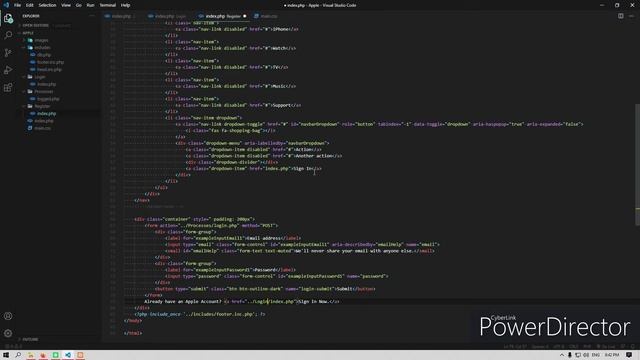This screenshot has width=640, height=360.
Task: Click ENG language indicator in tray
Action: tap(596, 355)
